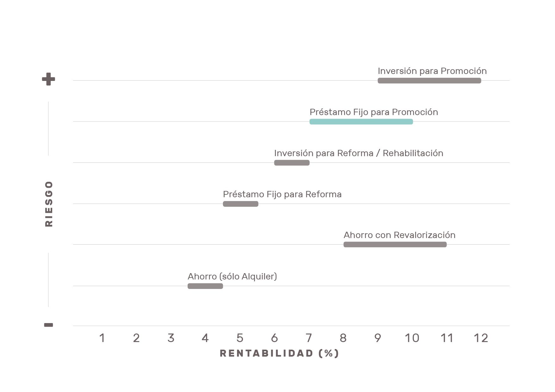
Task: Click the Préstamo Fijo para Reforma label
Action: (282, 194)
